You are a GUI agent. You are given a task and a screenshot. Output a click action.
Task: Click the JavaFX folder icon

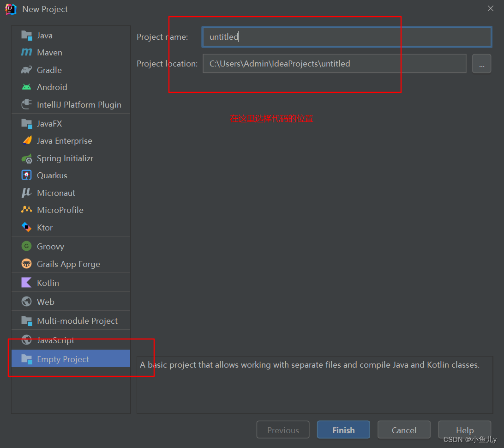pos(27,123)
